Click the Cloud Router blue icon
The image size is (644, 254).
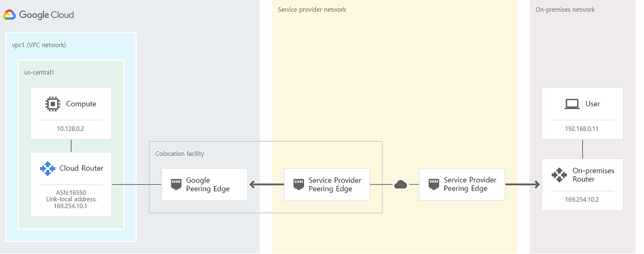[47, 168]
